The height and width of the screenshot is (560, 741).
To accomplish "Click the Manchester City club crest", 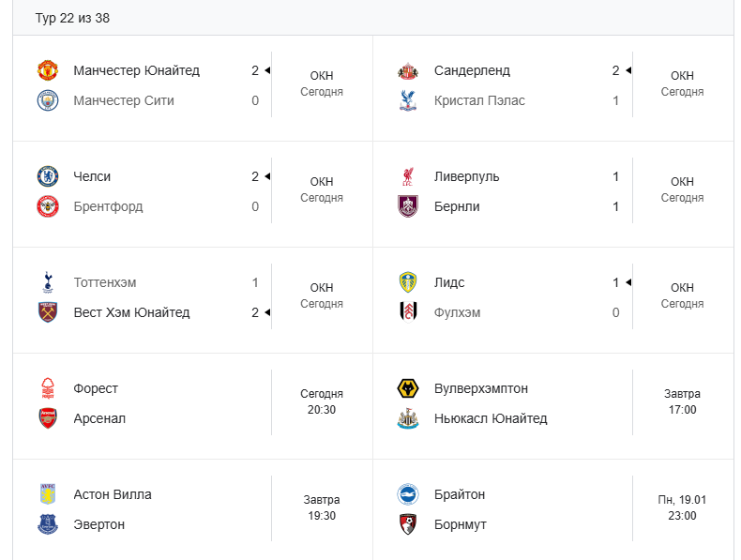I will tap(48, 100).
